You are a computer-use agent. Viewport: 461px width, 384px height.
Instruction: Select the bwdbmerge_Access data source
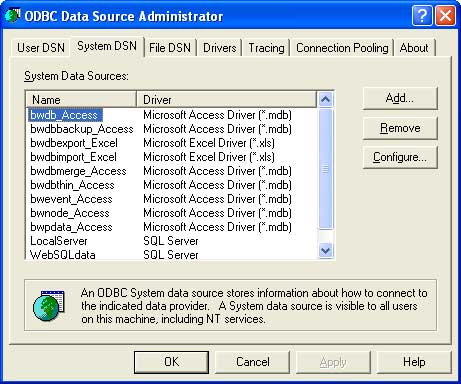78,171
